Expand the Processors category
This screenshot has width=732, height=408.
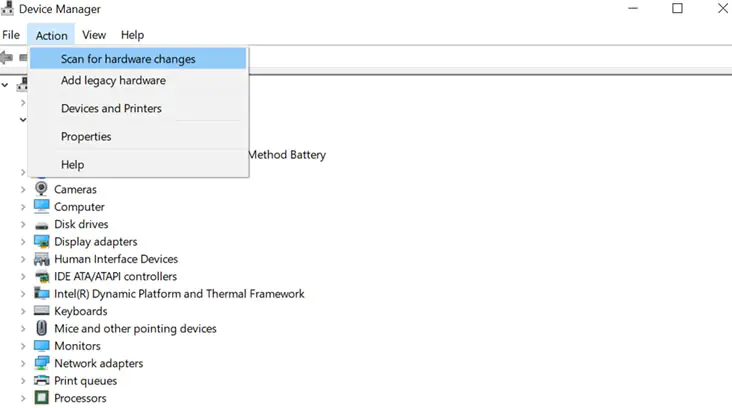(x=22, y=398)
